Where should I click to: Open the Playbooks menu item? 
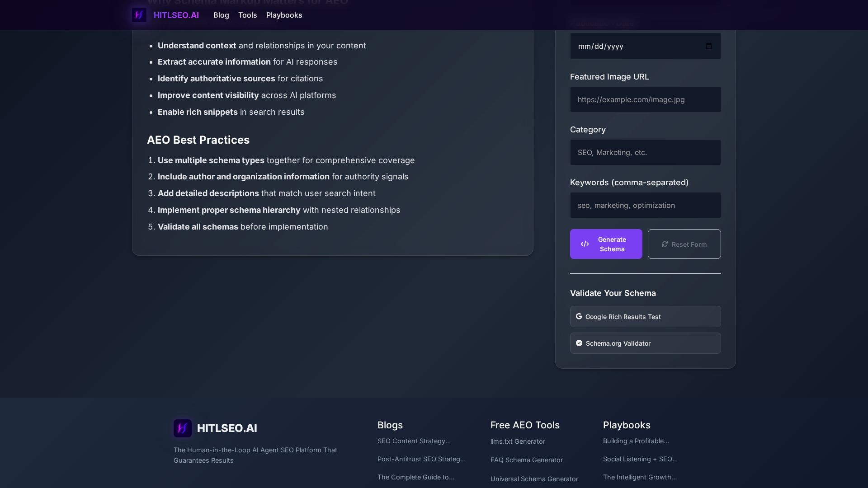click(x=284, y=15)
